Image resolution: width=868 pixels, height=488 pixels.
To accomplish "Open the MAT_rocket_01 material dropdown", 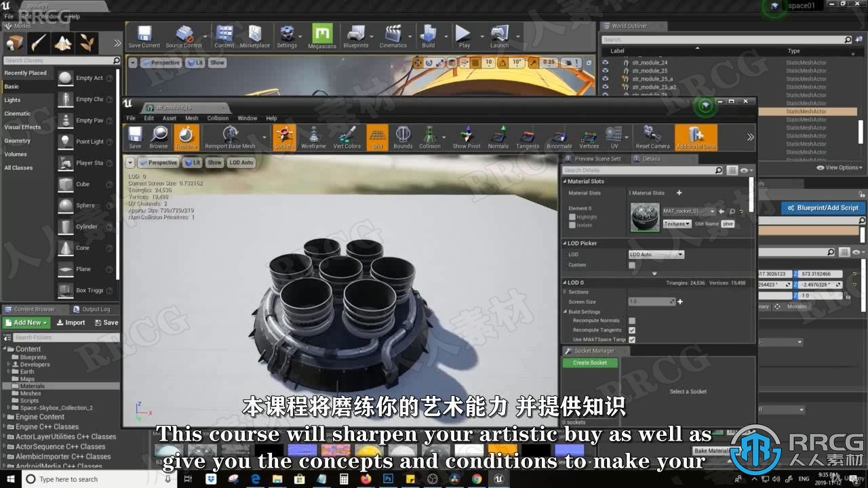I will 689,211.
